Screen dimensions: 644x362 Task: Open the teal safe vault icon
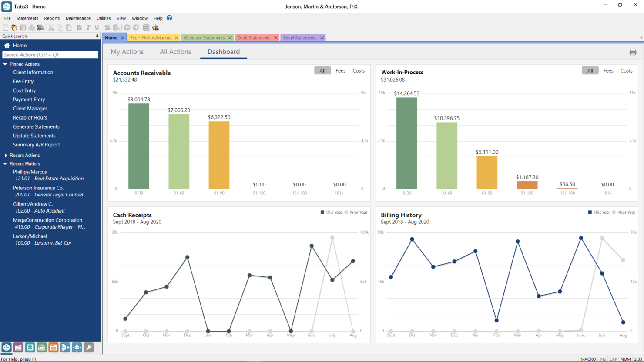(30, 347)
